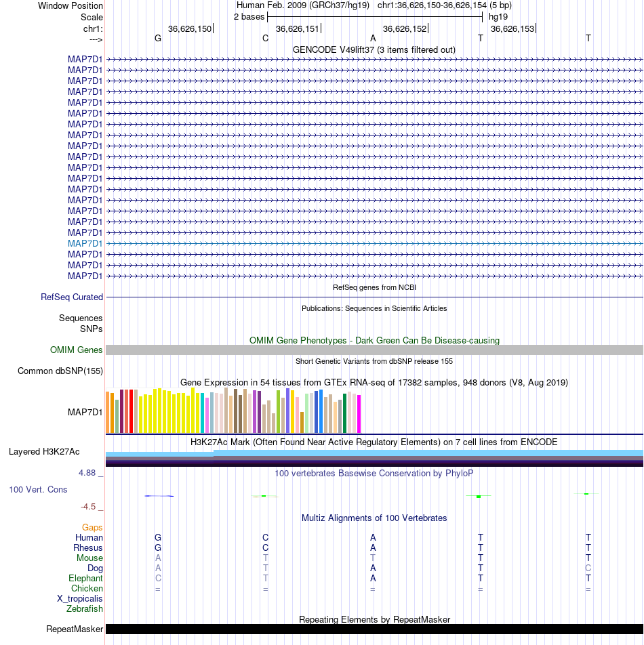Image resolution: width=644 pixels, height=645 pixels.
Task: Click the Human alignment row label
Action: (89, 538)
